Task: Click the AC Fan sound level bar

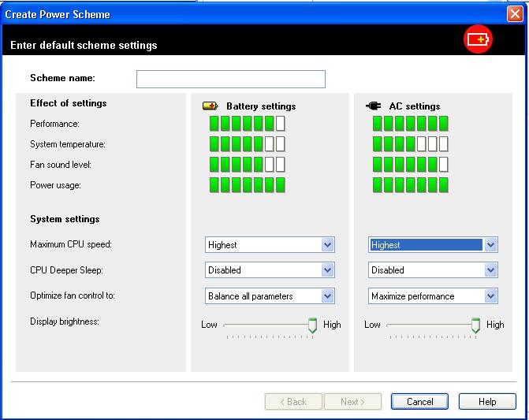Action: 410,165
